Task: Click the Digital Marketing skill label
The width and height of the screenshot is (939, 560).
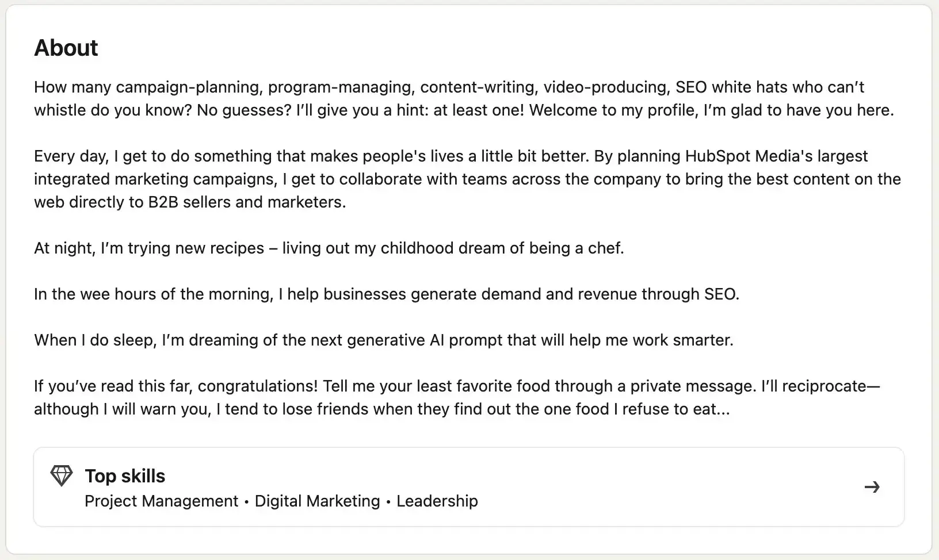Action: [319, 501]
